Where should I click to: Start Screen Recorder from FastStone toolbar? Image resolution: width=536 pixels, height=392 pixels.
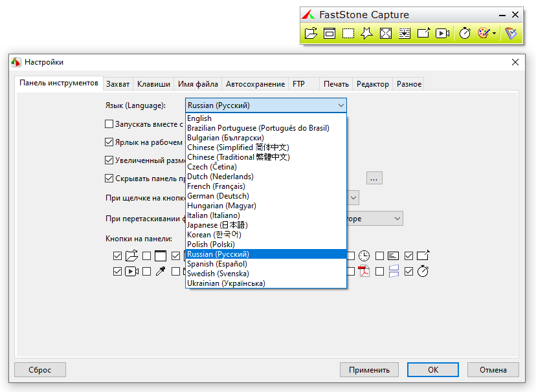coord(442,34)
